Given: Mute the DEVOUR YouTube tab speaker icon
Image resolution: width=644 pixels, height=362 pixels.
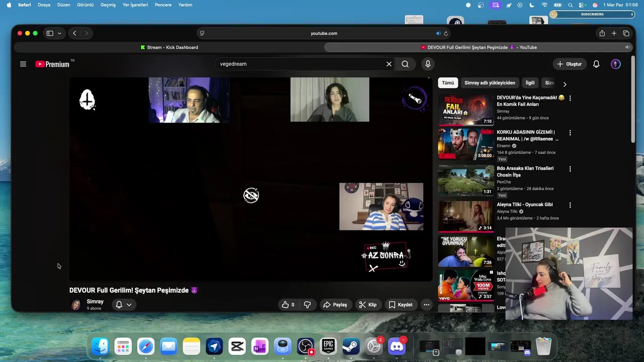Looking at the screenshot, I should pos(627,47).
